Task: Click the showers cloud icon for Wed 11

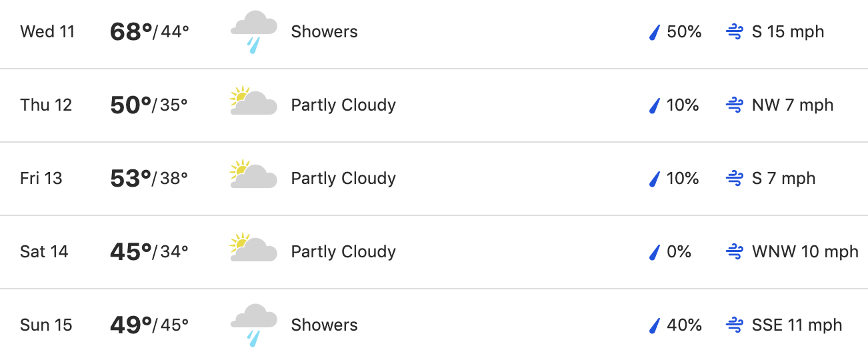Action: [253, 32]
